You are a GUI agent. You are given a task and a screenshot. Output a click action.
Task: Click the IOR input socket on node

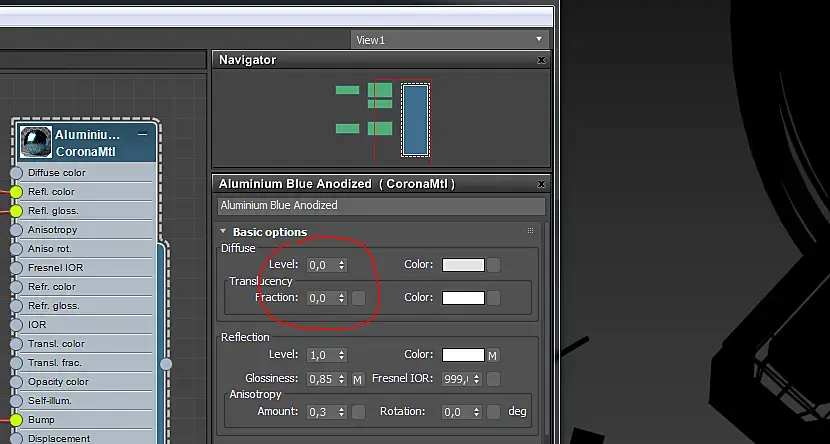click(x=16, y=325)
